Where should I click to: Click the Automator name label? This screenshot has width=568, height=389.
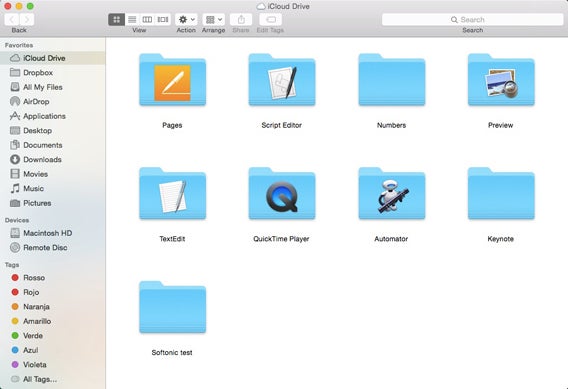pyautogui.click(x=391, y=239)
